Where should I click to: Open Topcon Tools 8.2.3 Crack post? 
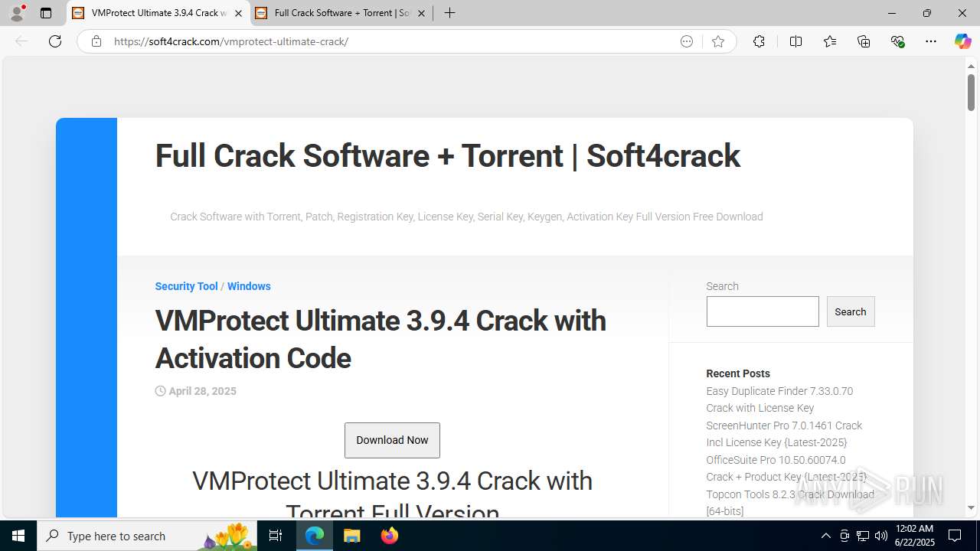(790, 503)
